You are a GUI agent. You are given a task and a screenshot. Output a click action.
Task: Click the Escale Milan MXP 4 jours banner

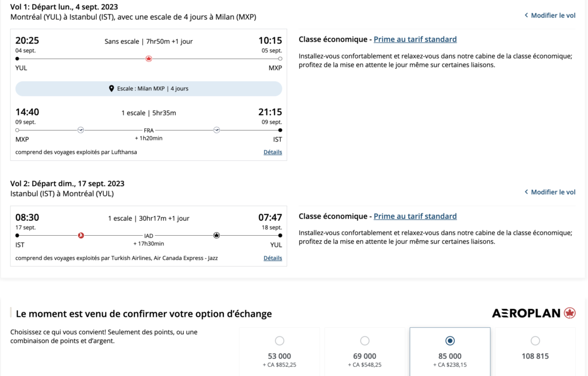(149, 89)
